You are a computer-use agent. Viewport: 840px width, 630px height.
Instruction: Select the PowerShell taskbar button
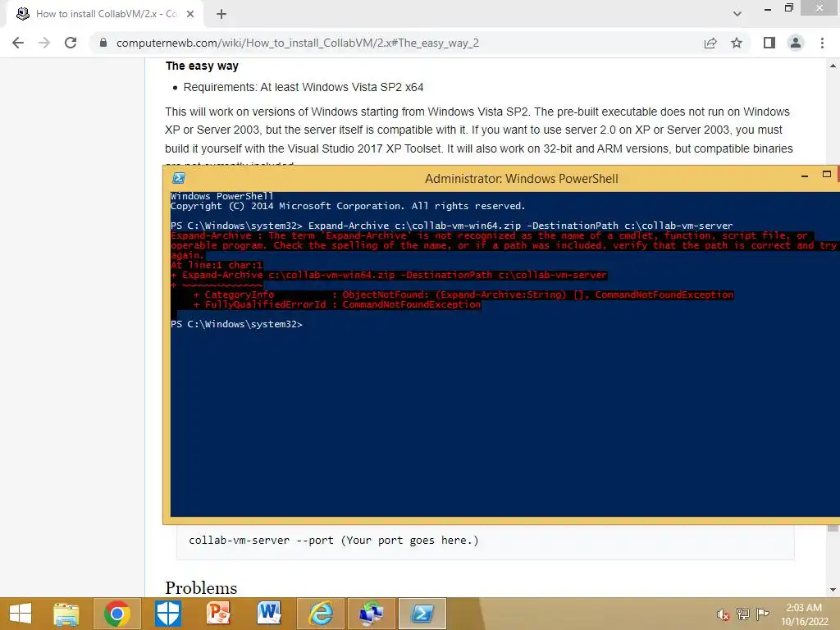coord(422,614)
